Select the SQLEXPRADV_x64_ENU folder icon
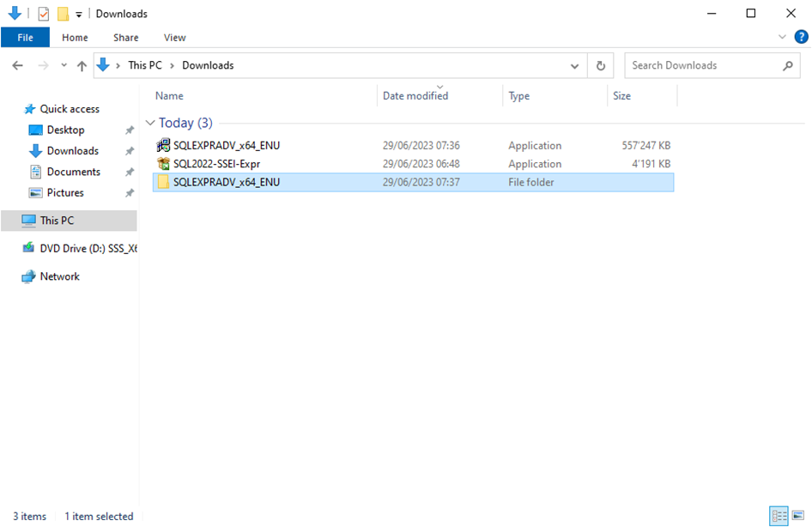 tap(163, 182)
